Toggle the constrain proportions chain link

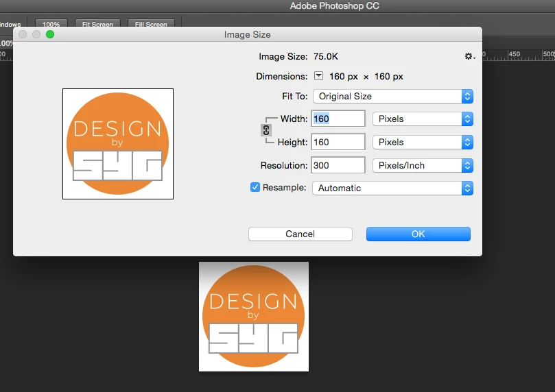[266, 130]
